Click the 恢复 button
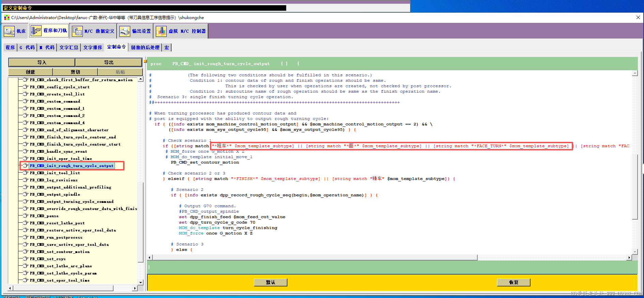 coord(514,282)
